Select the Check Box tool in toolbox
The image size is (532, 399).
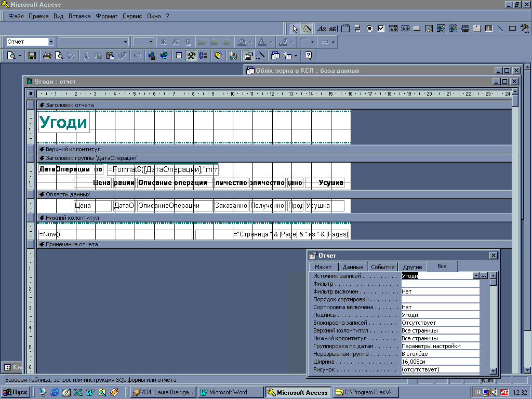tap(381, 29)
